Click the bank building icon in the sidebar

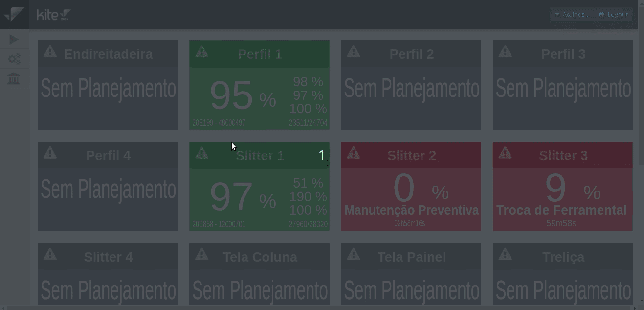tap(14, 78)
